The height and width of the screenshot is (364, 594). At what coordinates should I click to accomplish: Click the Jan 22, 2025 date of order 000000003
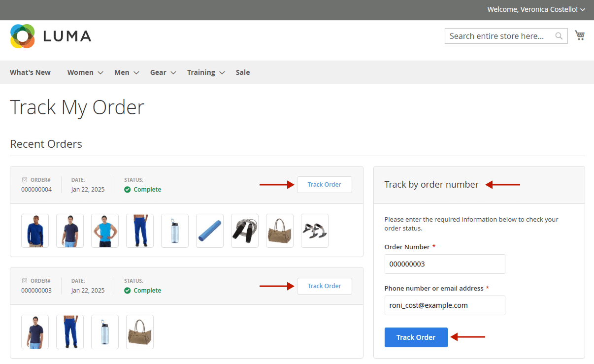click(88, 291)
